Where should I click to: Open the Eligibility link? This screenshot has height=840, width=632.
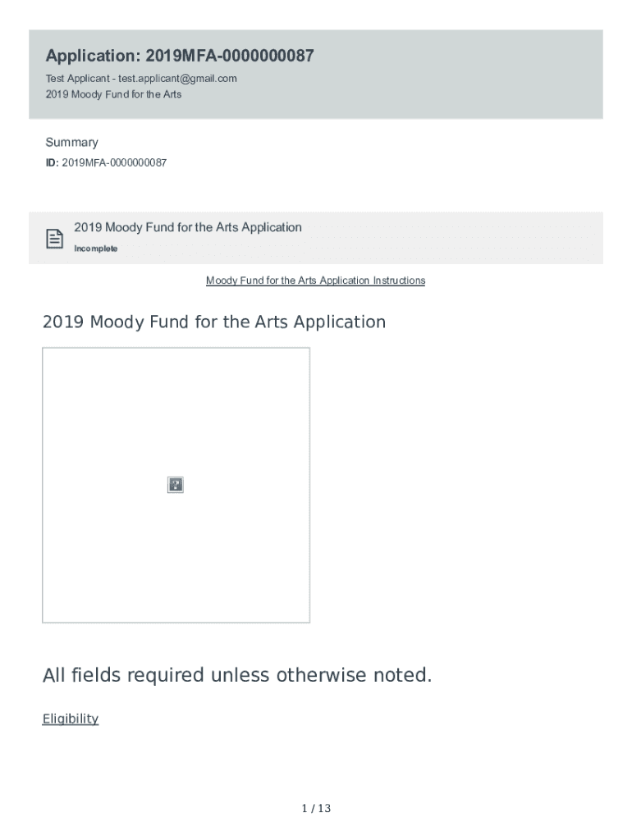coord(71,719)
